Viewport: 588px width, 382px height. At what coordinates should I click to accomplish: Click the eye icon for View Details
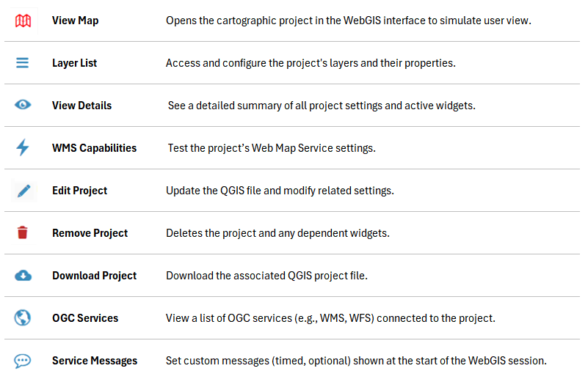(23, 105)
